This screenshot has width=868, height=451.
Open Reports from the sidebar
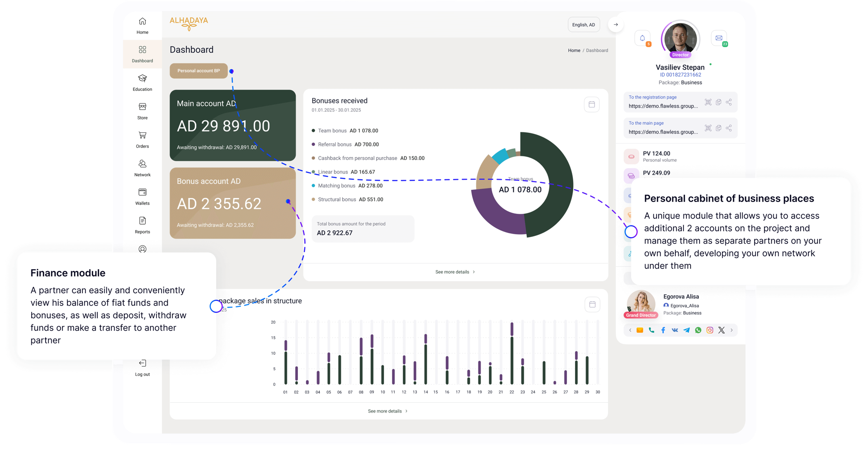(142, 225)
